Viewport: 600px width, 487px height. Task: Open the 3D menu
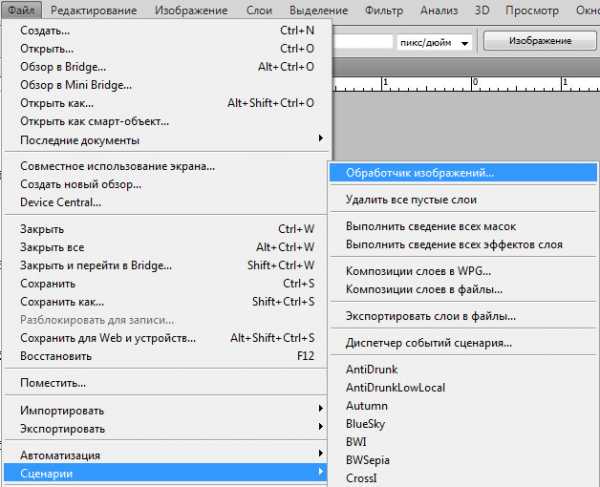[482, 10]
